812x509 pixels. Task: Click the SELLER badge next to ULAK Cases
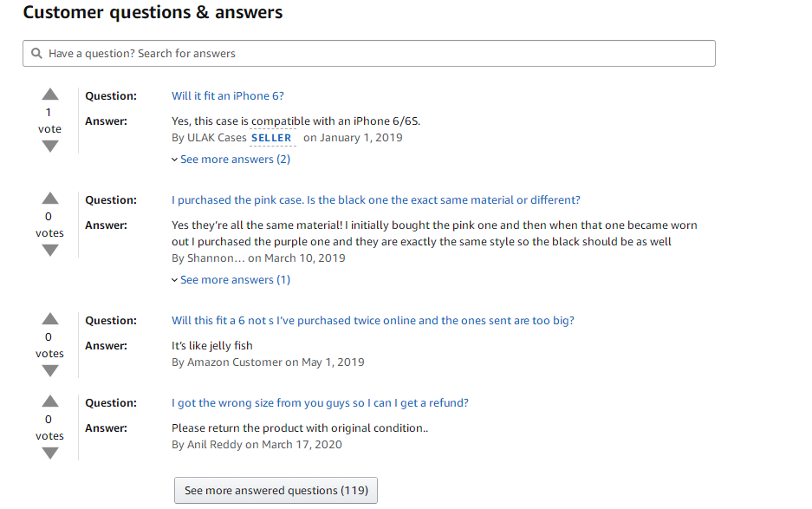pyautogui.click(x=271, y=138)
